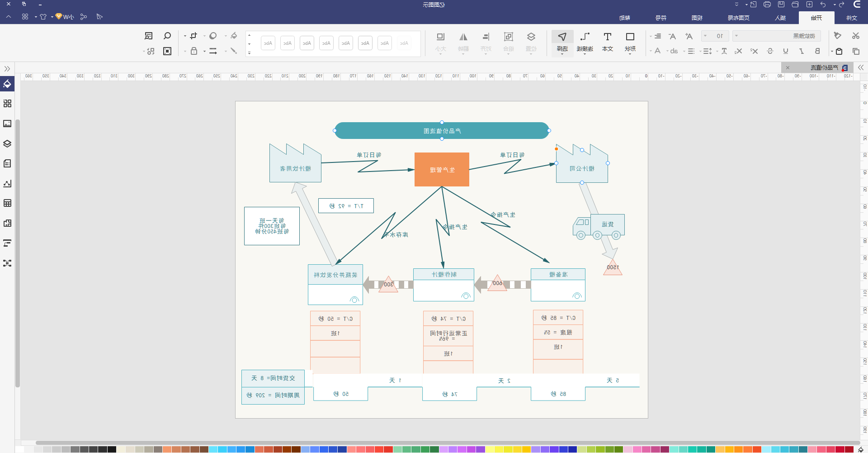Click the Print icon in title bar
Viewport: 868px width, 453px height.
767,5
